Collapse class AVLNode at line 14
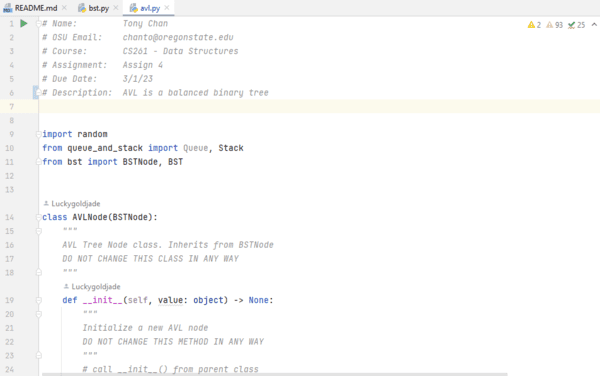The height and width of the screenshot is (376, 600). point(38,217)
